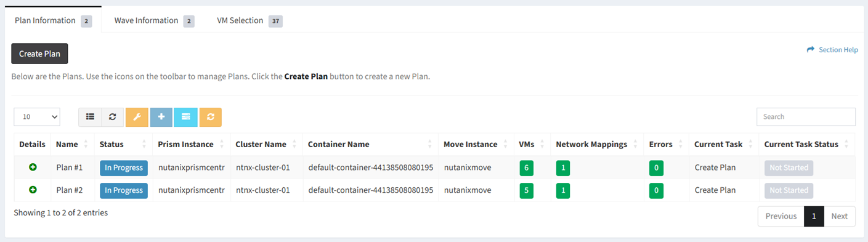Sort by the Name column header
The height and width of the screenshot is (242, 868).
pos(73,144)
